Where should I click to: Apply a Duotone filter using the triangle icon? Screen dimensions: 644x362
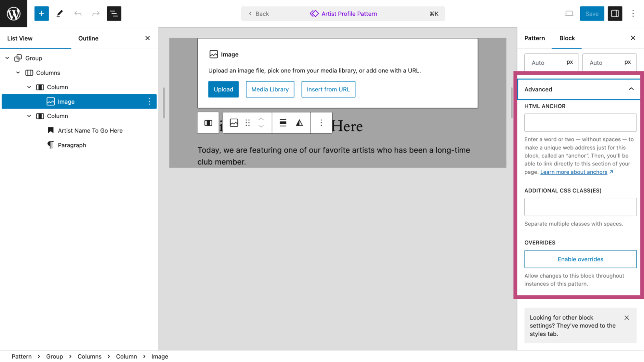tap(299, 123)
